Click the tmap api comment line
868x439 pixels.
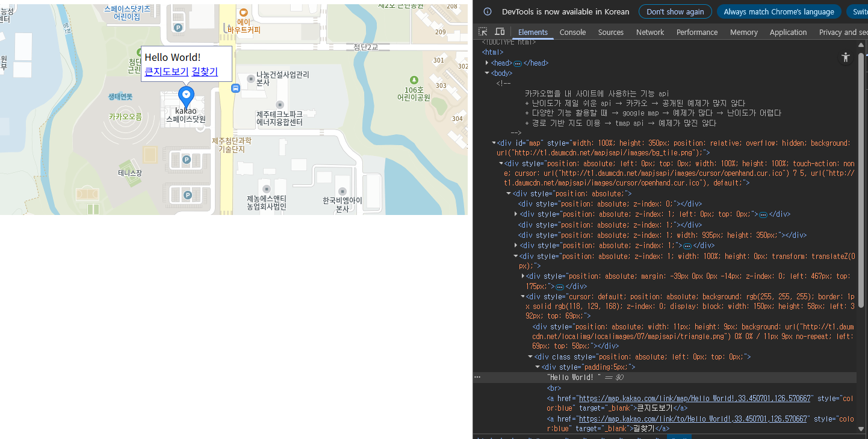[621, 123]
